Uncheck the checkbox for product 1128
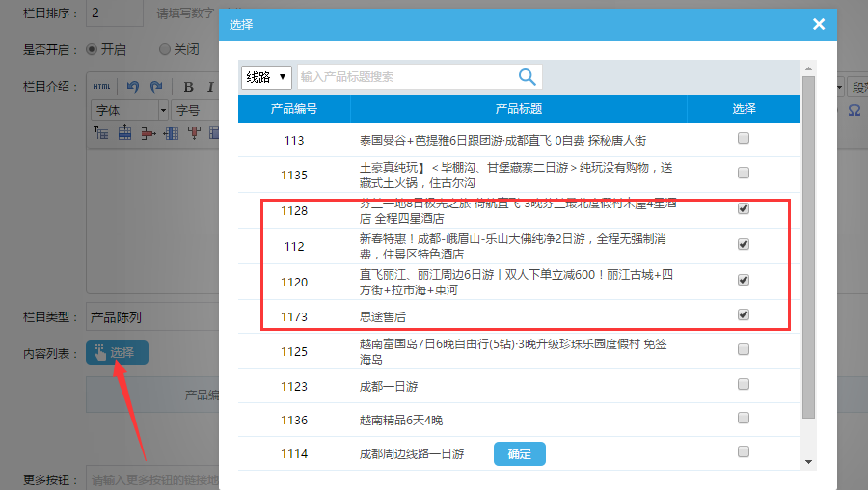Viewport: 868px width, 490px height. click(743, 208)
